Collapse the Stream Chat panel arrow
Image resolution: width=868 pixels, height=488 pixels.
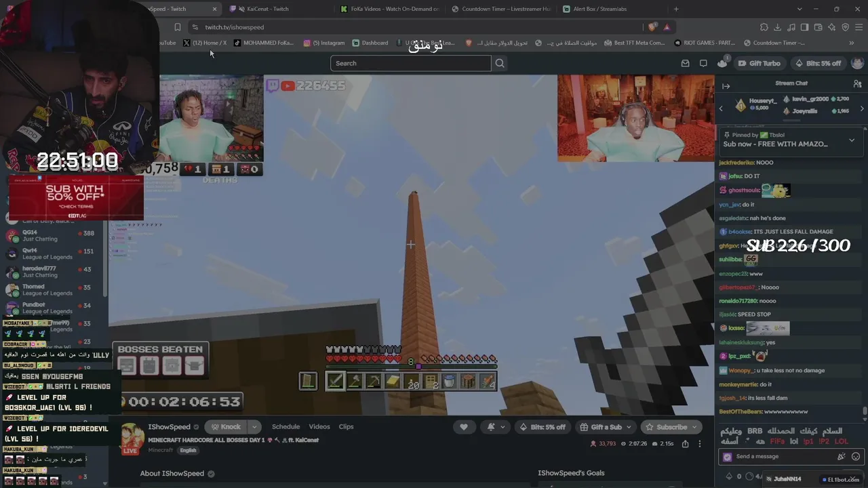[726, 86]
